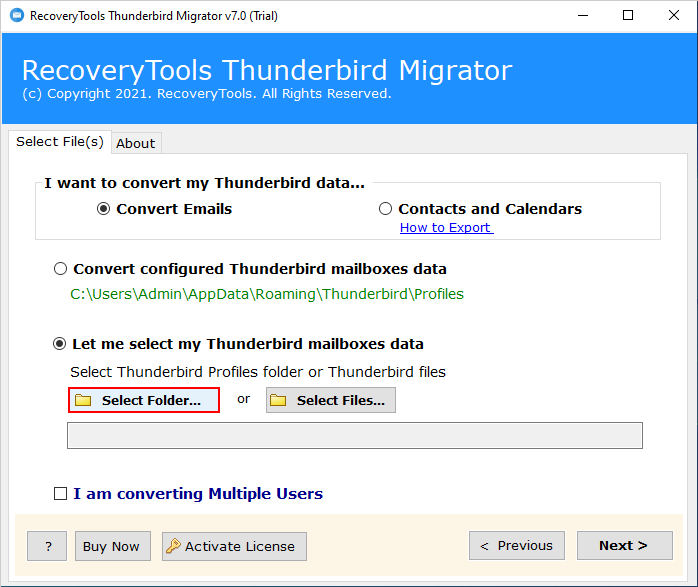The height and width of the screenshot is (587, 698).
Task: Click the Thunderbird Profiles path text
Action: tap(267, 294)
